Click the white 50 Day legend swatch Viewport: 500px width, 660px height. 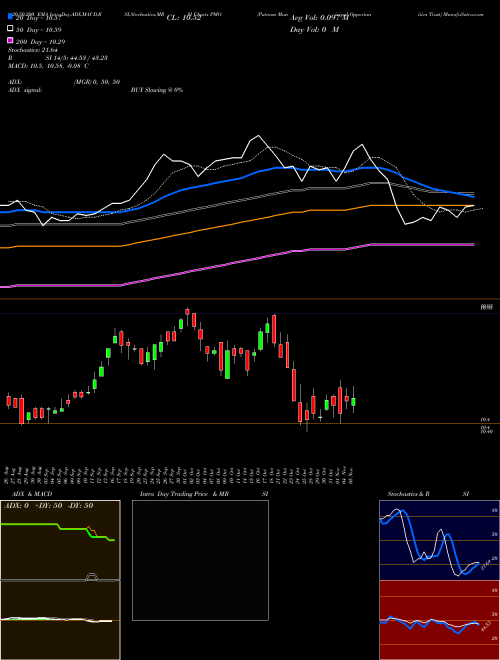point(10,29)
